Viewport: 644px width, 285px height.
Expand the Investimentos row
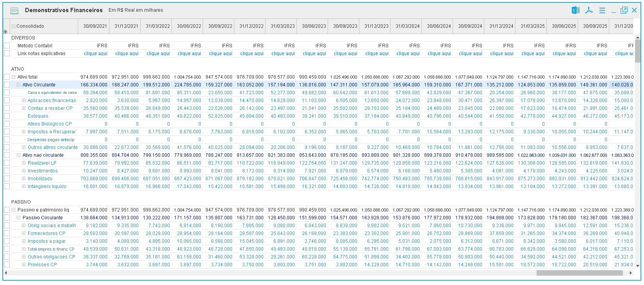(x=23, y=171)
